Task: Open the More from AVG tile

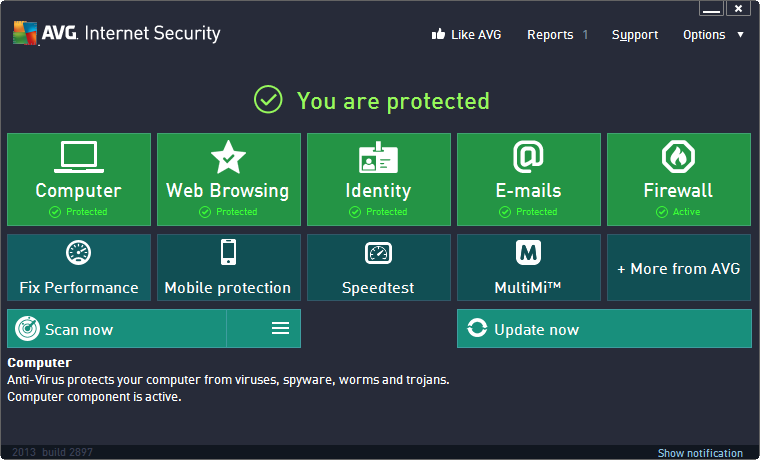Action: click(x=679, y=268)
